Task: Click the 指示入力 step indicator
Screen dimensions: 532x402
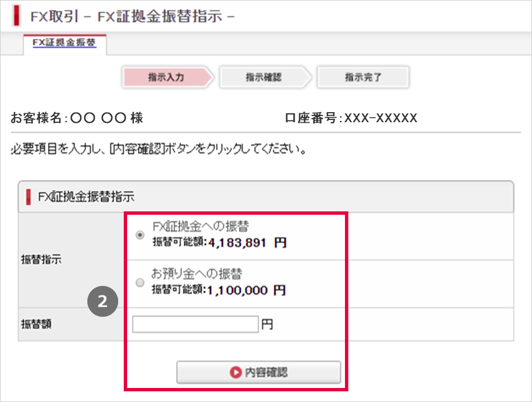Action: point(166,77)
